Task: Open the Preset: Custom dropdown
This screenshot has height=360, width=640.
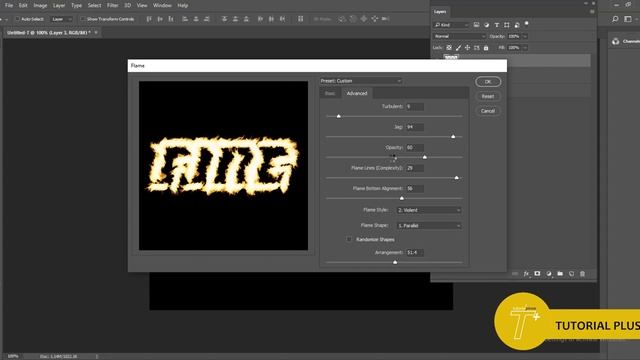Action: point(361,81)
